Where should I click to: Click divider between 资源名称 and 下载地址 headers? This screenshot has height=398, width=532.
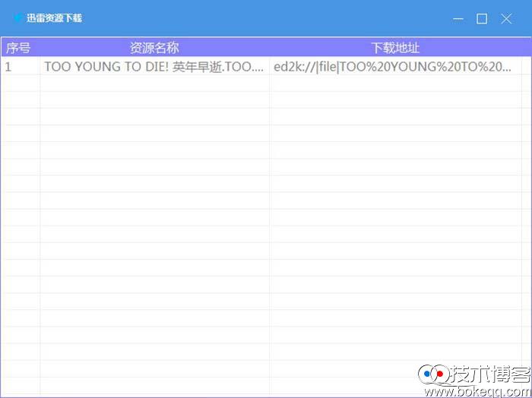tap(269, 48)
